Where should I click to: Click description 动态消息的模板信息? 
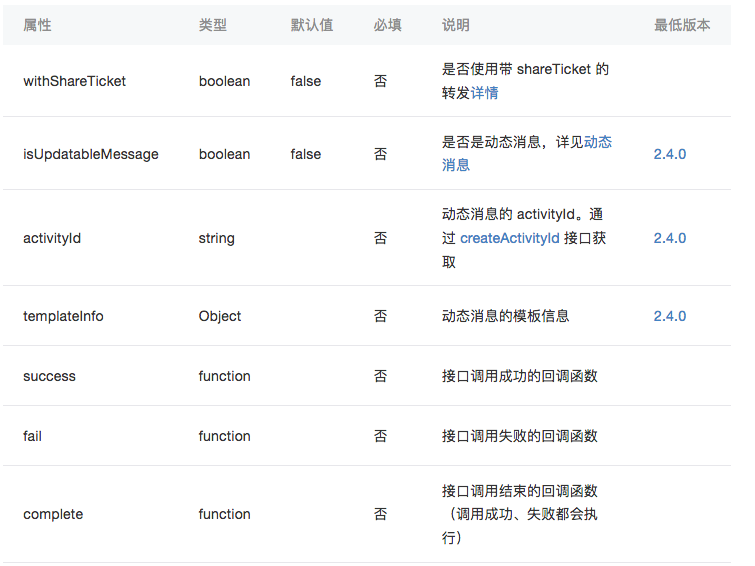pos(506,316)
